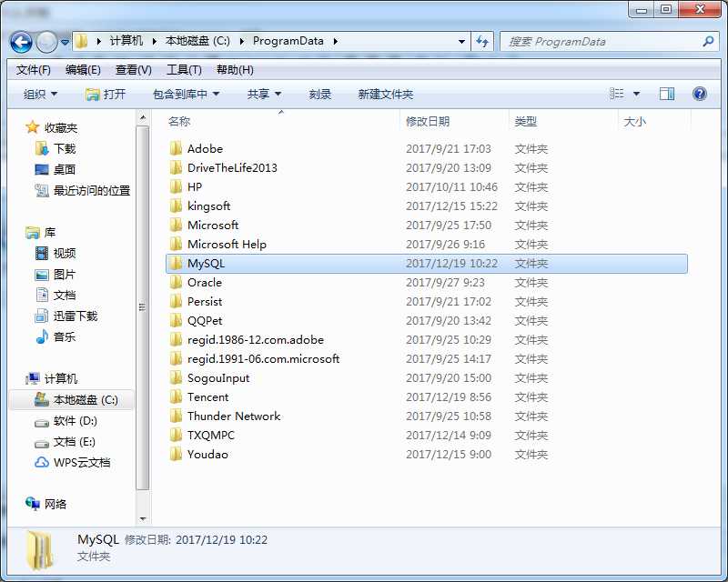728x582 pixels.
Task: Open 最近访问的位置 in navigation pane
Action: [x=83, y=190]
